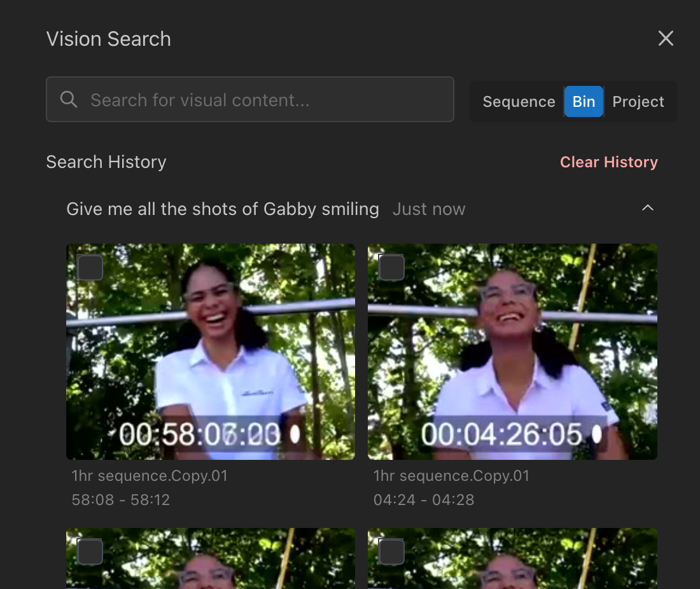This screenshot has width=700, height=589.
Task: Check the 04:24 - 04:28 clip checkbox
Action: pyautogui.click(x=391, y=267)
